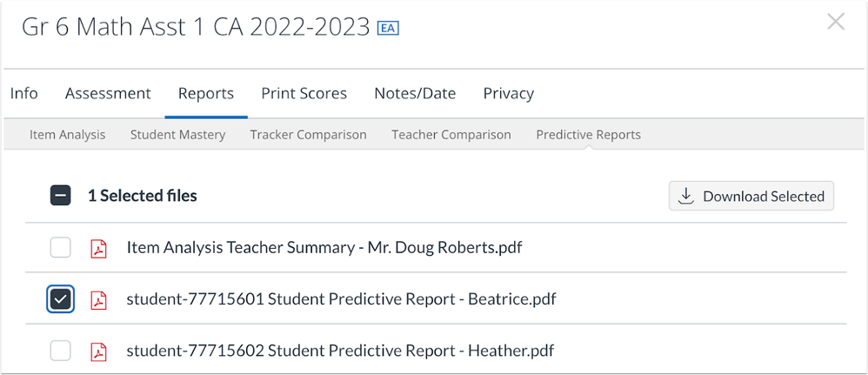Open the Privacy tab
This screenshot has height=375, width=868.
pyautogui.click(x=509, y=94)
